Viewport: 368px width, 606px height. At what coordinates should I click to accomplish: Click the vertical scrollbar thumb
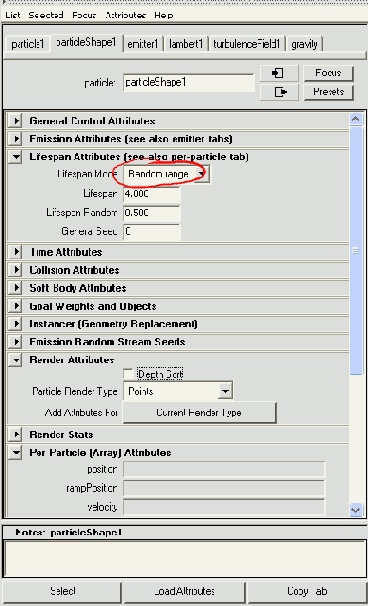[356, 250]
